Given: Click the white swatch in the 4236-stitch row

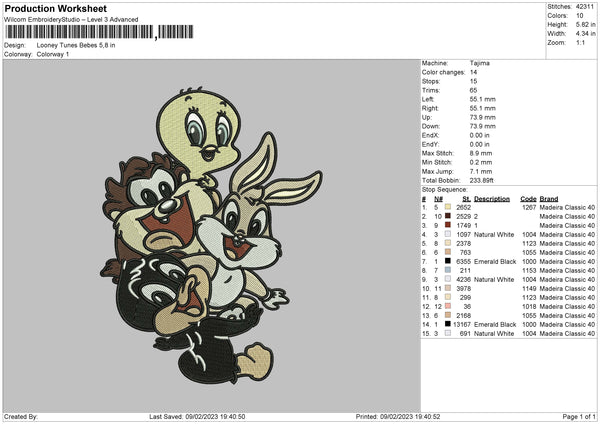Looking at the screenshot, I should click(x=448, y=279).
